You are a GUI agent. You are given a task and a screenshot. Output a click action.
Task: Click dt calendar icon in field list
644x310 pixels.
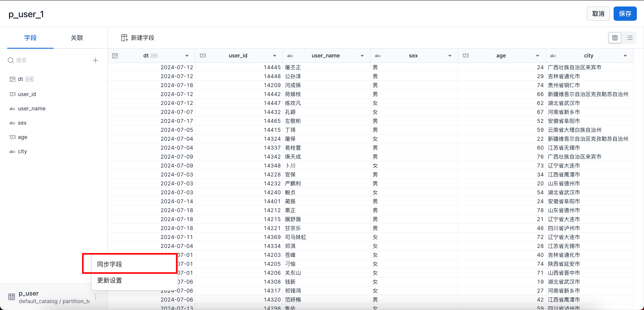point(12,79)
